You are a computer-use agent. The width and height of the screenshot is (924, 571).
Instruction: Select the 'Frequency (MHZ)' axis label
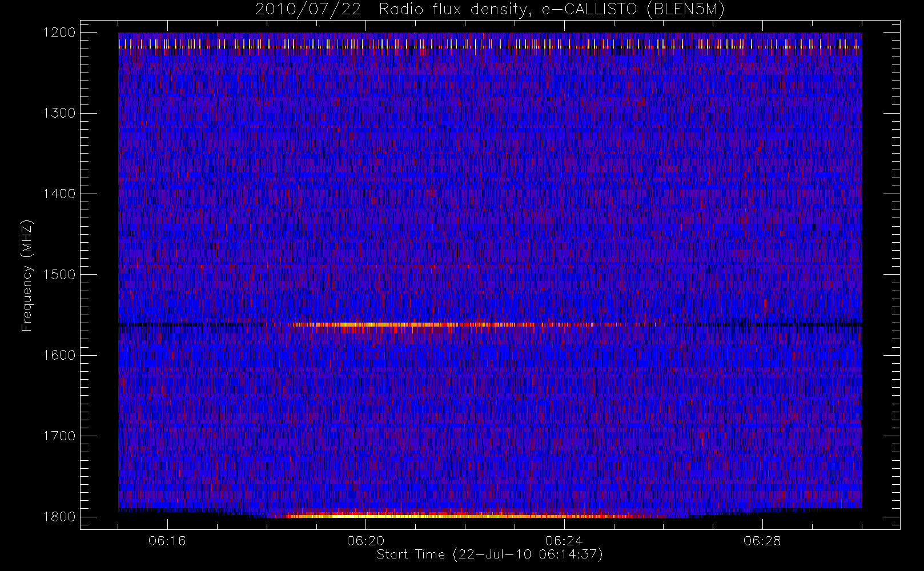tap(27, 275)
